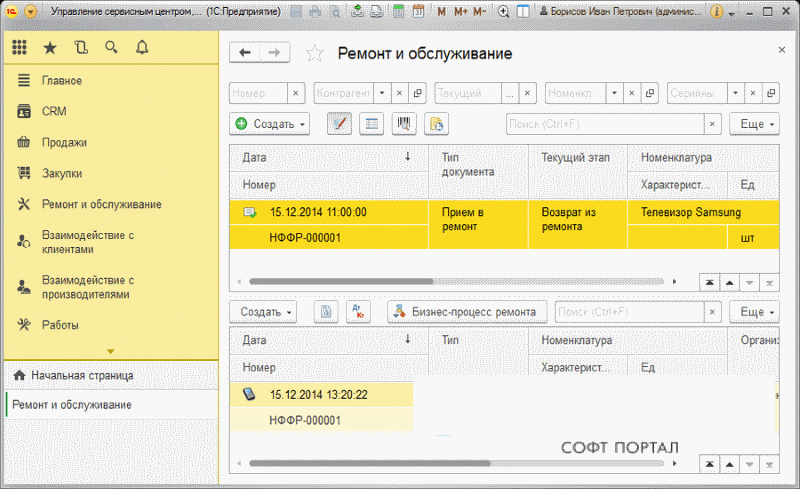Image resolution: width=800 pixels, height=489 pixels.
Task: Click the print icon in the title bar
Action: [315, 11]
